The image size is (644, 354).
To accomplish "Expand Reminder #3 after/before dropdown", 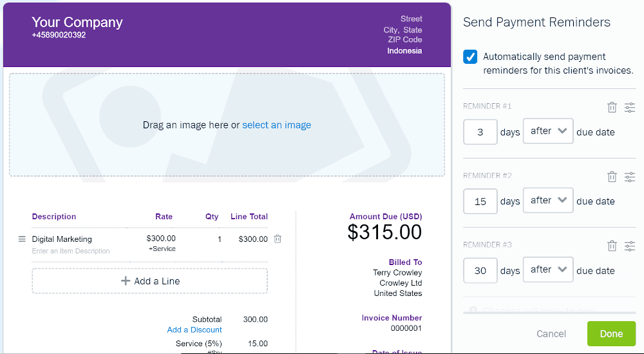I will coord(548,270).
